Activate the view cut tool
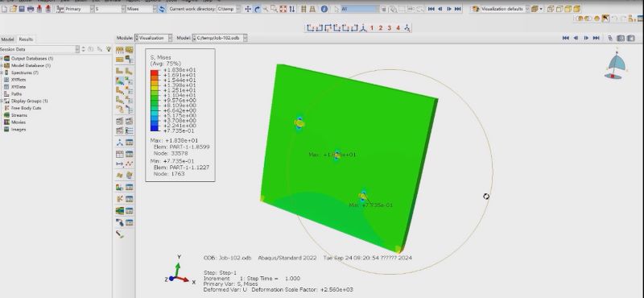This screenshot has width=644, height=298. click(119, 187)
